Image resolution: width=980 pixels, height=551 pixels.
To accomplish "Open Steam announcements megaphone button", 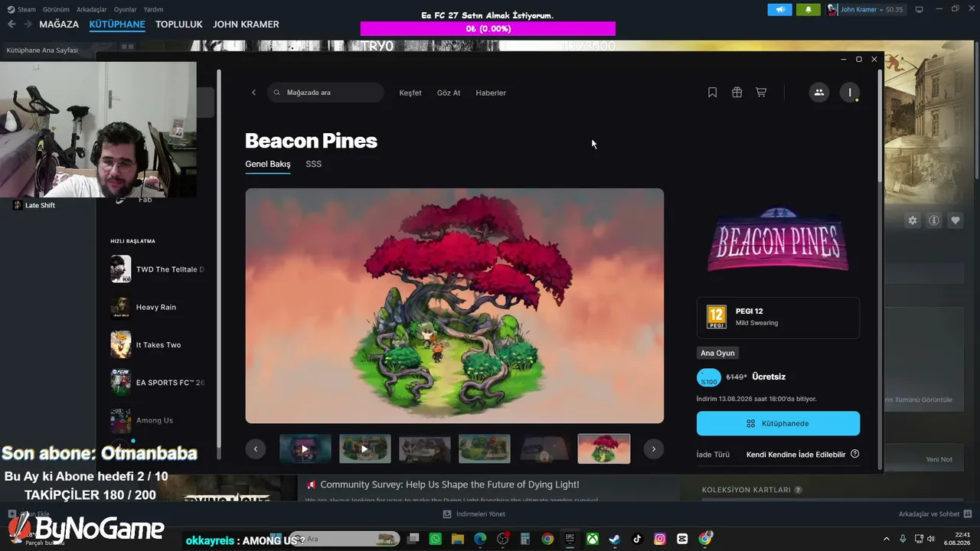I will point(779,10).
